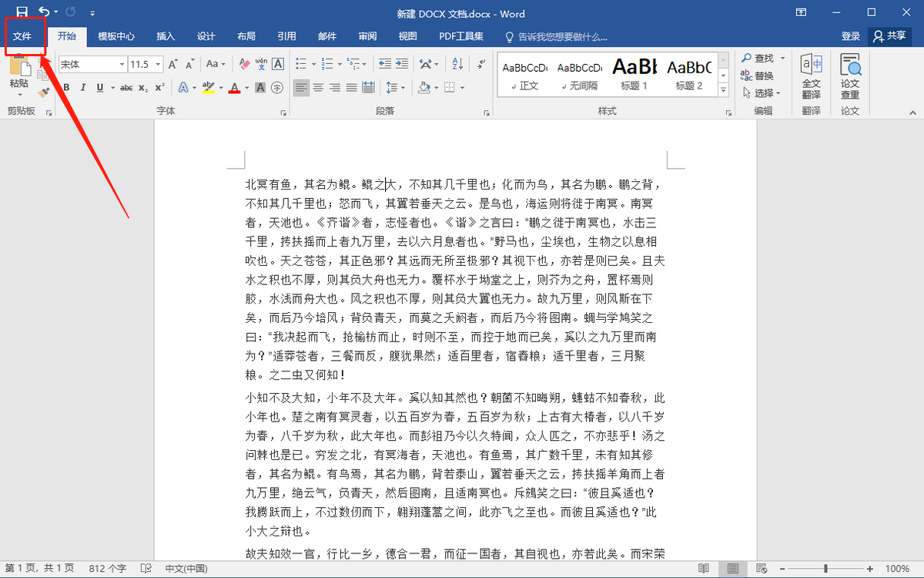
Task: Toggle Italic formatting
Action: point(83,87)
